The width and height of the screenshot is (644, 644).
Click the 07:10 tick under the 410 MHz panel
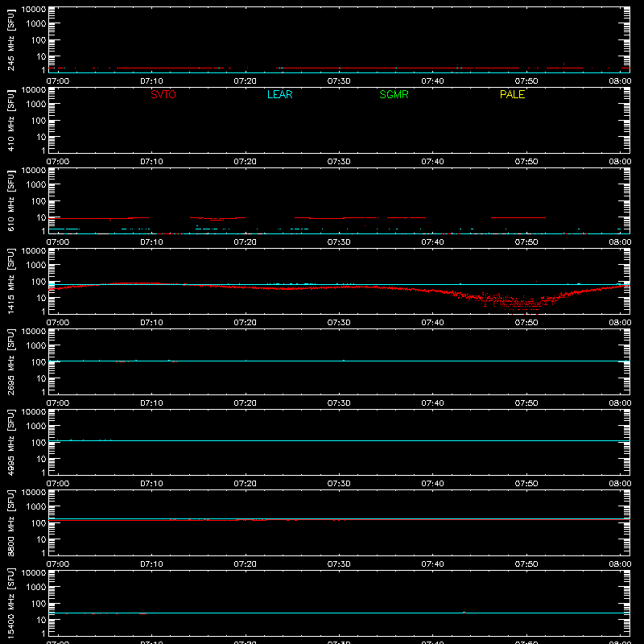(151, 162)
